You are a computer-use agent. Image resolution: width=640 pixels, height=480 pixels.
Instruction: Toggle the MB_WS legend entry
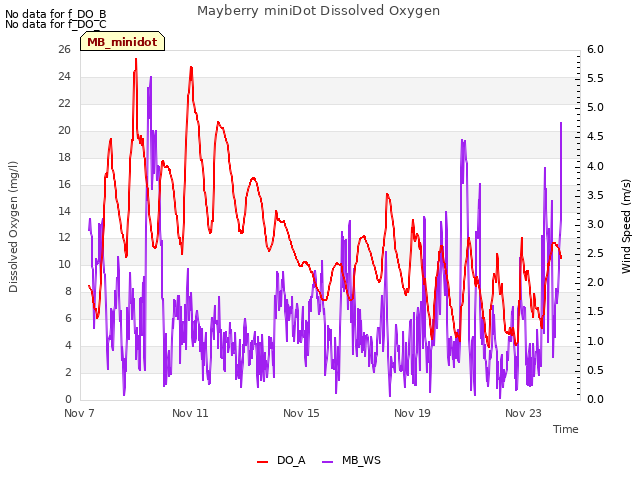[x=351, y=460]
